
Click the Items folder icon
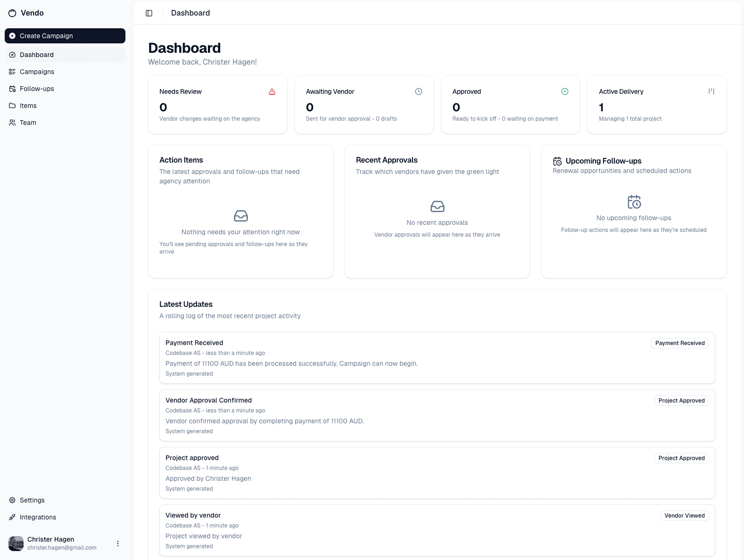[x=12, y=106]
